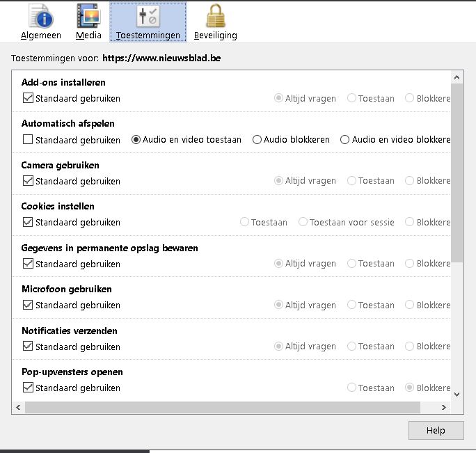Click the Help button
This screenshot has height=453, width=476.
(436, 431)
